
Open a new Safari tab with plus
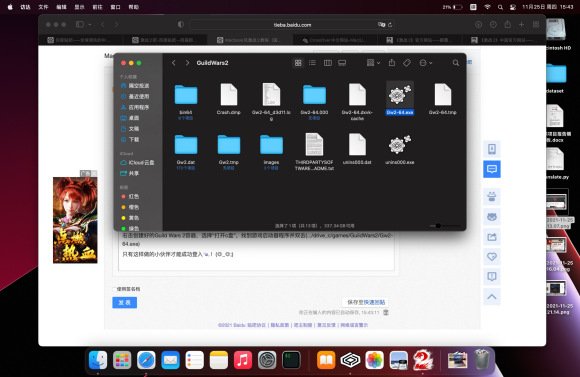tap(522, 24)
